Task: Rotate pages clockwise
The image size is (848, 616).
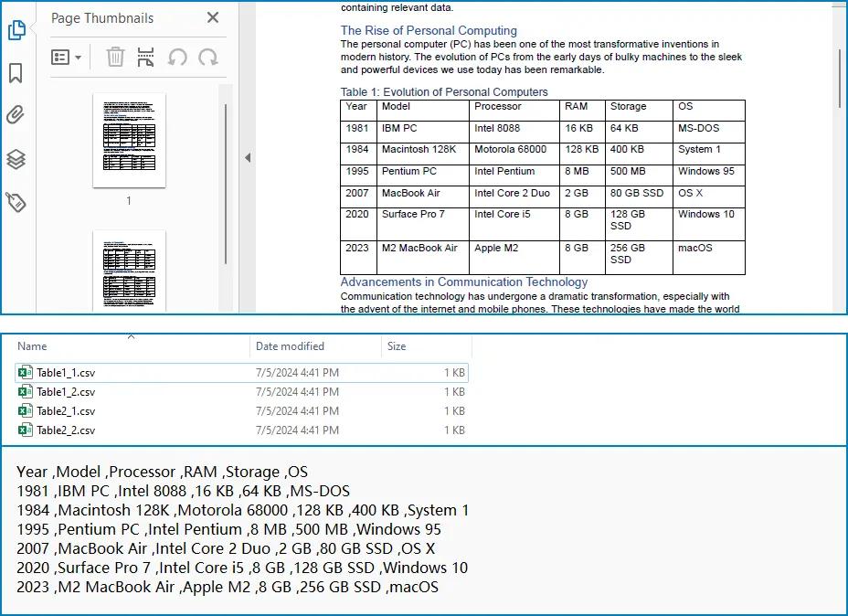Action: pyautogui.click(x=207, y=57)
